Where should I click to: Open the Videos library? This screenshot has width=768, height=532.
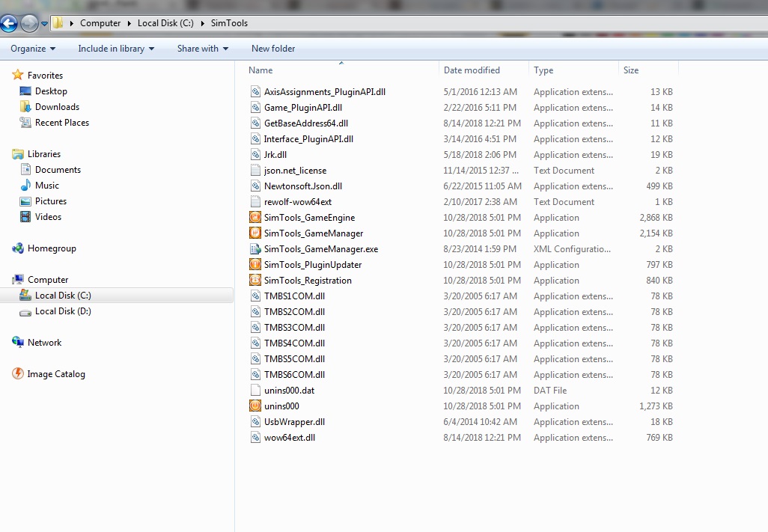click(x=48, y=216)
